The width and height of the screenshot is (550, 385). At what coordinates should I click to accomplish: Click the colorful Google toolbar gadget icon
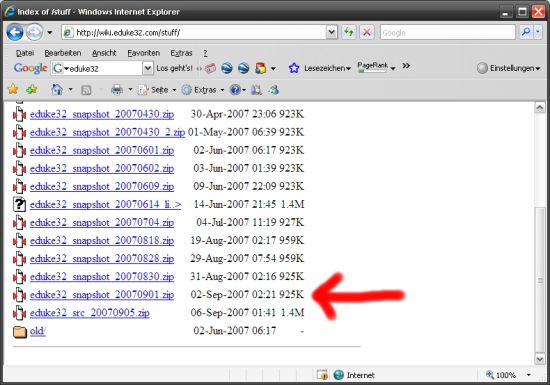coord(261,68)
